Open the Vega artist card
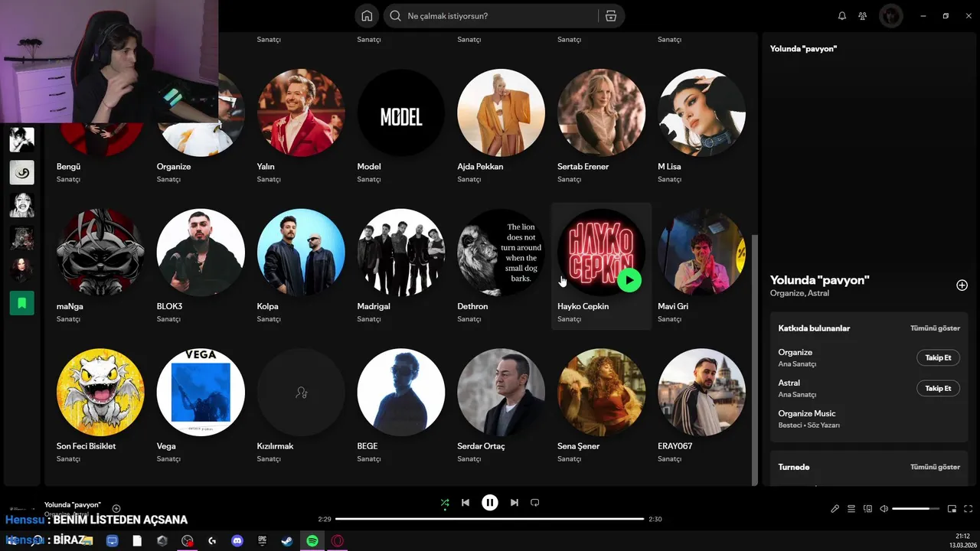Screen dimensions: 980x551 (x=201, y=406)
